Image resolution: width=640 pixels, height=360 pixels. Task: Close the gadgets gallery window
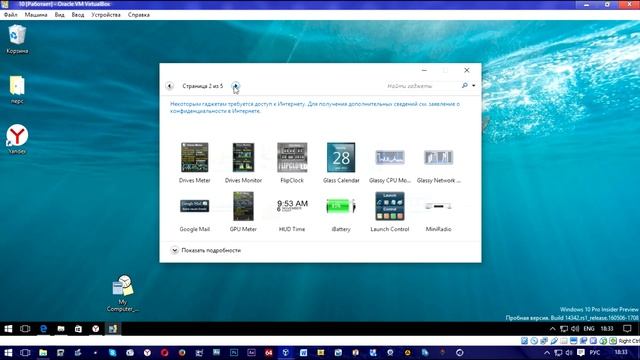pos(467,70)
